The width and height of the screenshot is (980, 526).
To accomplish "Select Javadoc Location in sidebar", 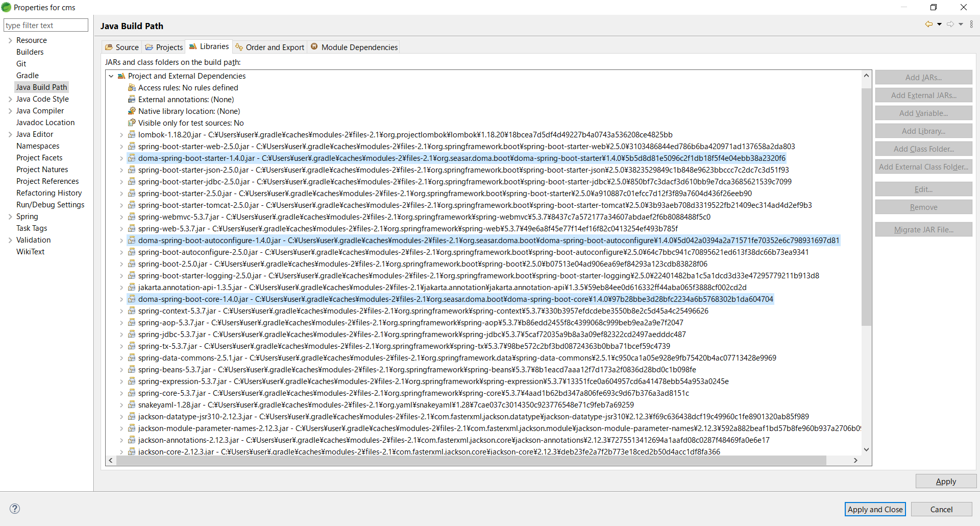I will click(x=45, y=123).
